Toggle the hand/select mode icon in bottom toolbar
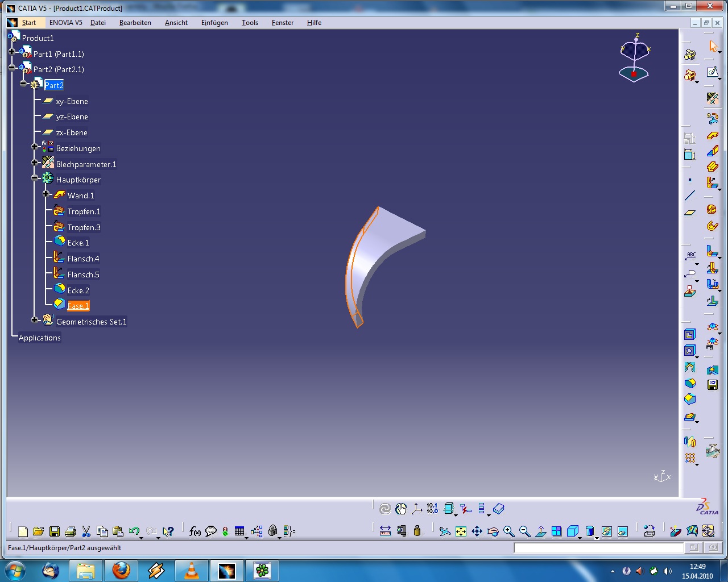 coord(401,509)
